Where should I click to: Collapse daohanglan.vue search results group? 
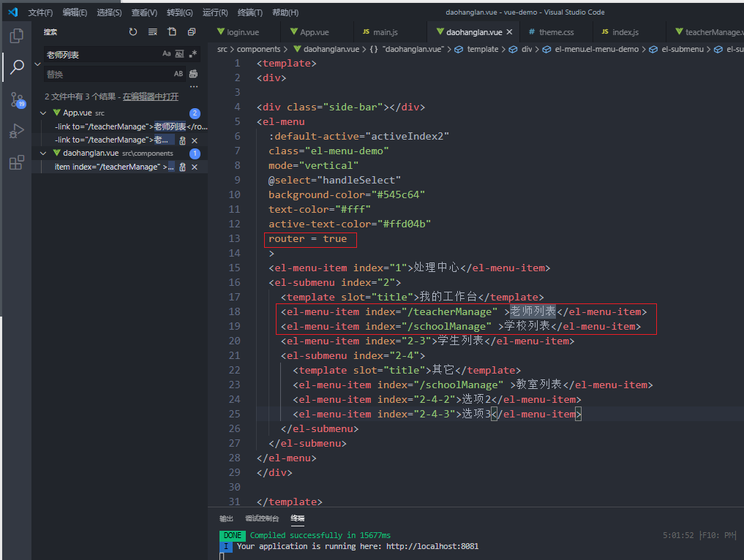43,153
